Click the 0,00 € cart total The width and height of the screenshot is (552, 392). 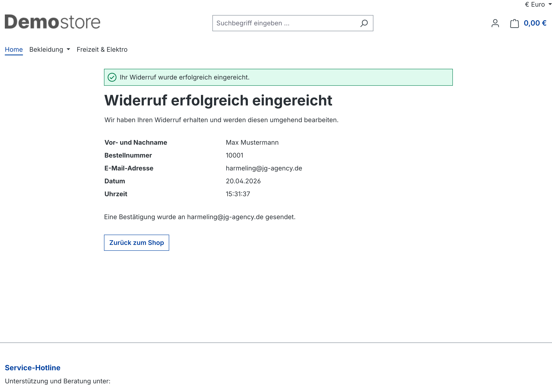pos(535,23)
